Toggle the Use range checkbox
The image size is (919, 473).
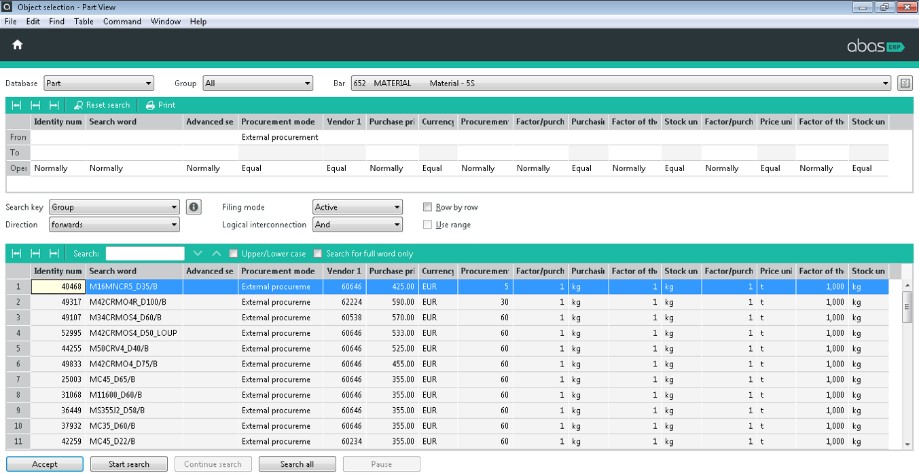click(x=427, y=224)
